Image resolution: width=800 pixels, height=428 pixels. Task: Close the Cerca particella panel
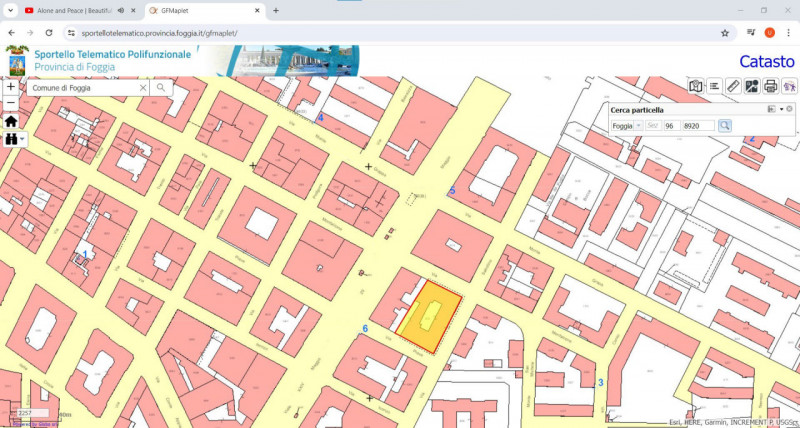tap(789, 109)
